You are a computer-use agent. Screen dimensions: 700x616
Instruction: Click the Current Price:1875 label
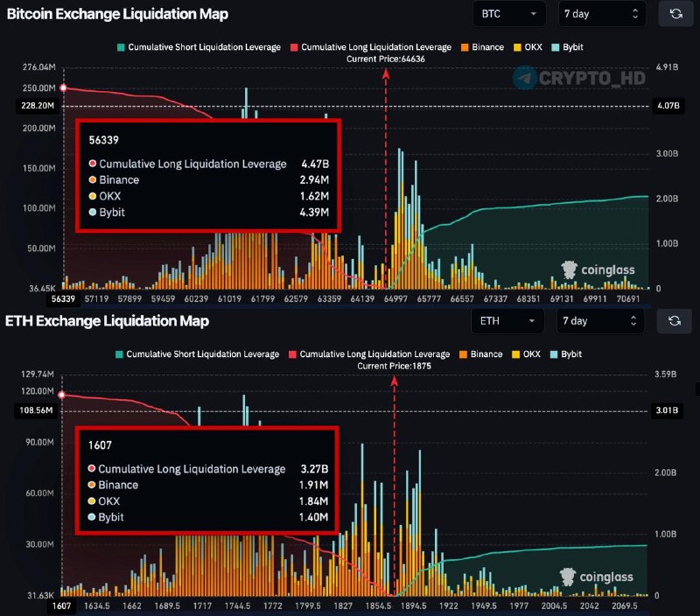(395, 366)
